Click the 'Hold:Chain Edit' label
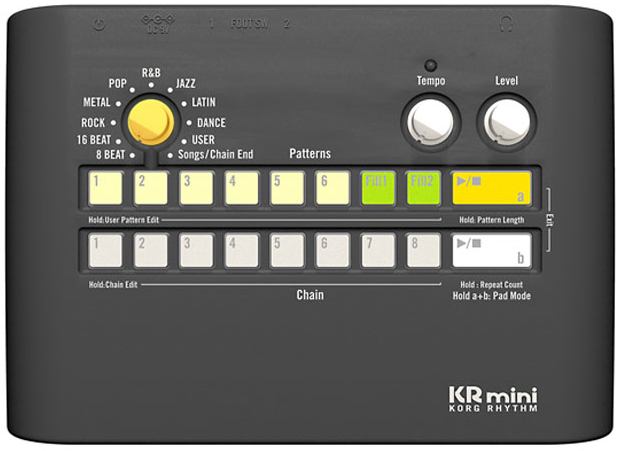The height and width of the screenshot is (451, 623). [x=113, y=285]
